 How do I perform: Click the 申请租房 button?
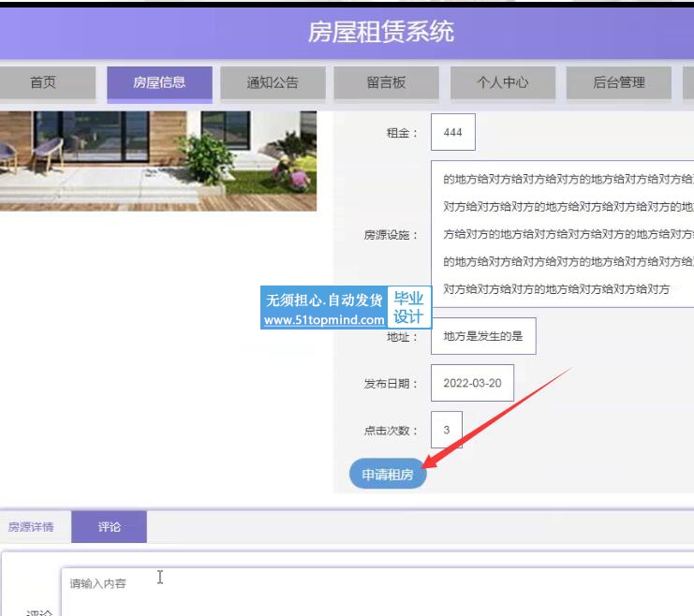388,474
